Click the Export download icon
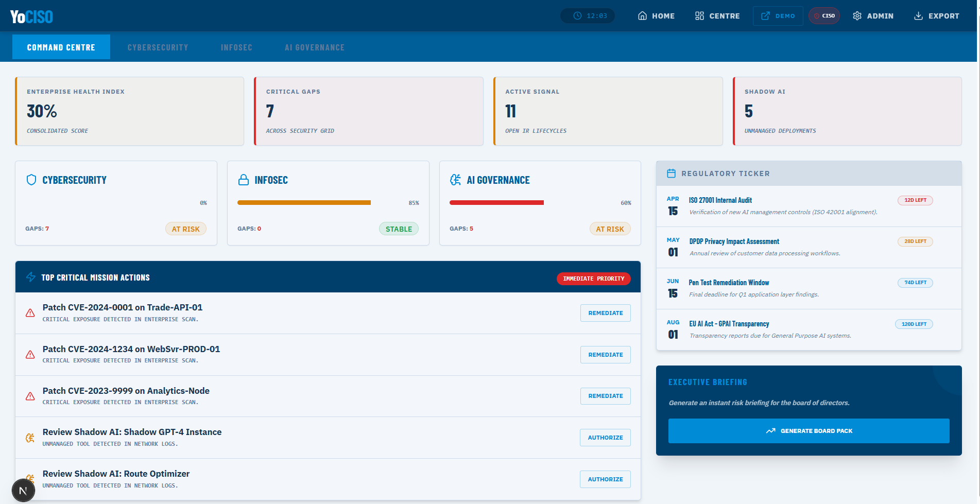Viewport: 980px width, 504px height. point(918,16)
